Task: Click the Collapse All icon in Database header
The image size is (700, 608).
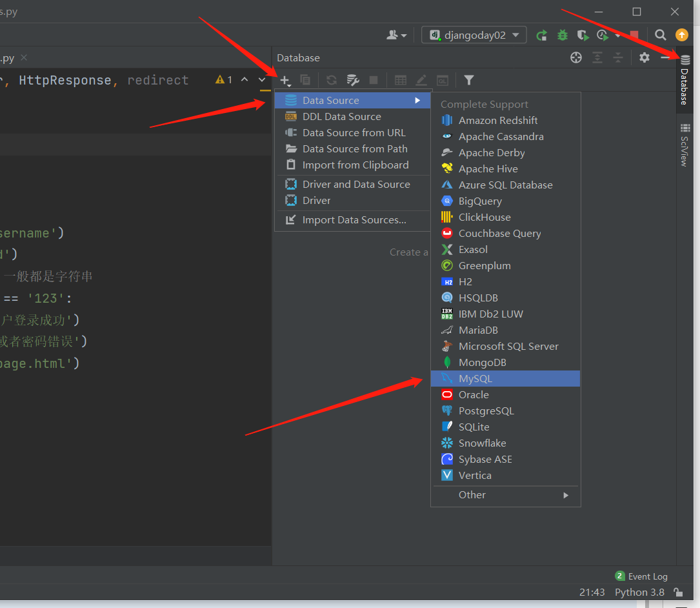Action: click(618, 57)
